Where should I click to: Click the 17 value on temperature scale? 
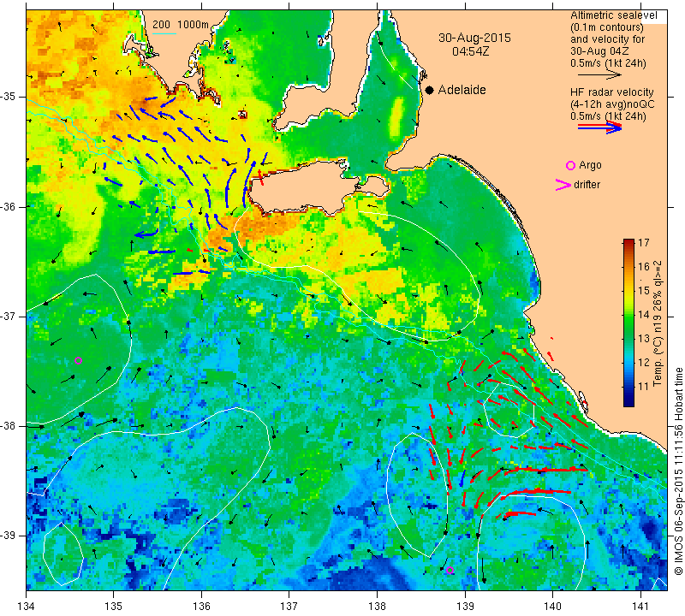pyautogui.click(x=644, y=243)
